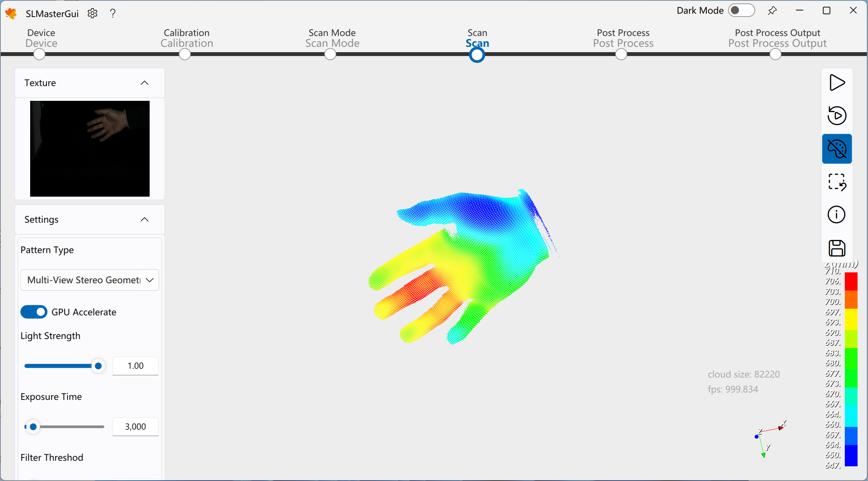Click the selection rotate region icon
This screenshot has width=868, height=481.
pos(837,182)
